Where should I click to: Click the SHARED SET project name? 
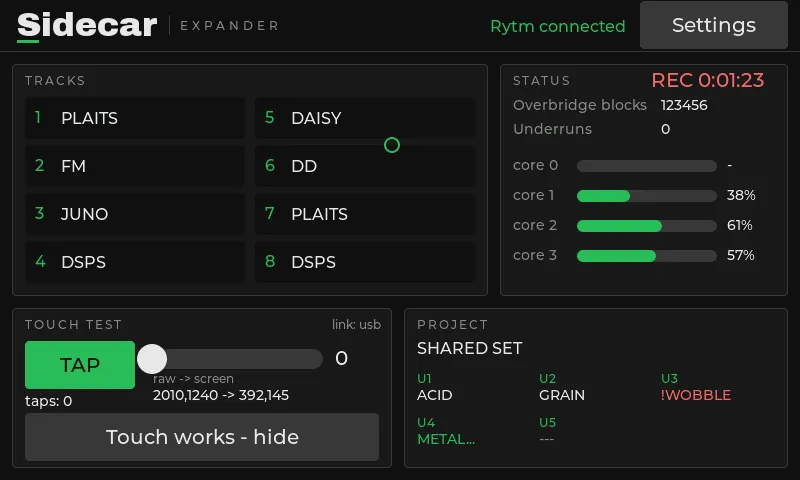point(469,348)
